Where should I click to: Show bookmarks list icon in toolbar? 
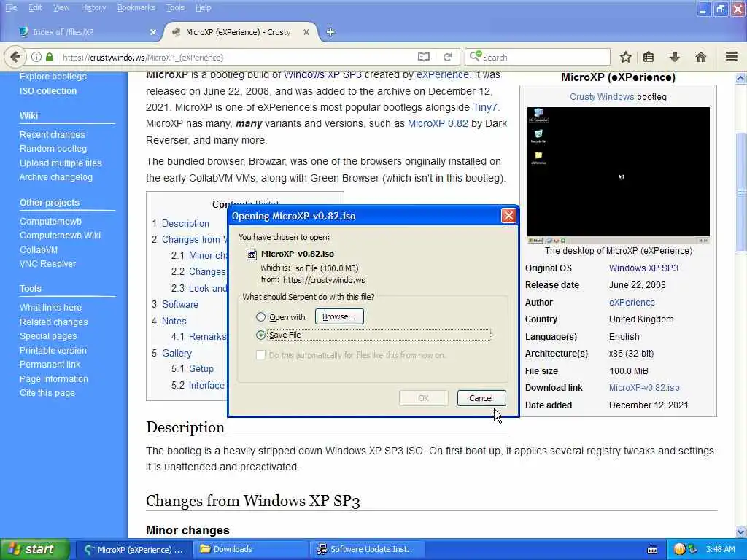pyautogui.click(x=649, y=57)
